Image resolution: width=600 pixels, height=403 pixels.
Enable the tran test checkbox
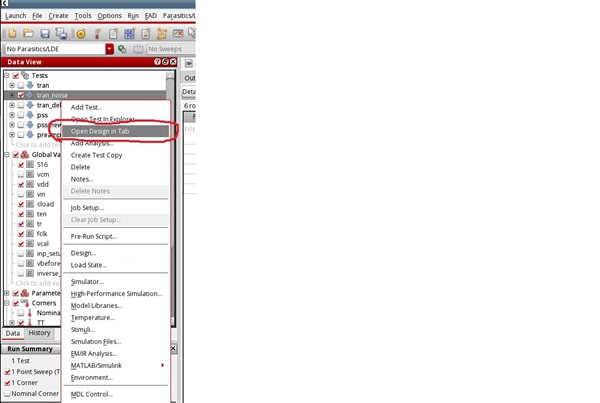tap(21, 85)
